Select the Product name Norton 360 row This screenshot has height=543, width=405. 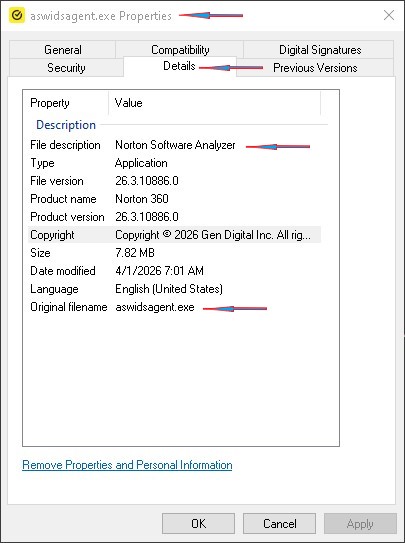174,199
